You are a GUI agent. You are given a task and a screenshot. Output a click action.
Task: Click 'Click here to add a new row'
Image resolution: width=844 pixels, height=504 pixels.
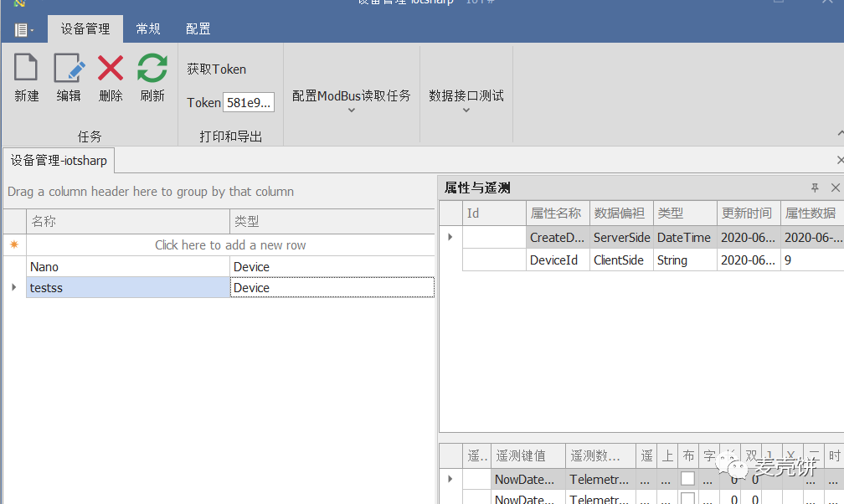coord(230,245)
